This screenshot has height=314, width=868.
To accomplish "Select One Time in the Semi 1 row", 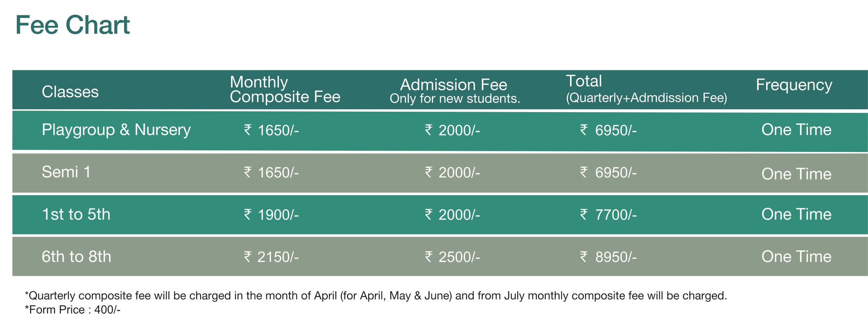I will click(x=796, y=174).
